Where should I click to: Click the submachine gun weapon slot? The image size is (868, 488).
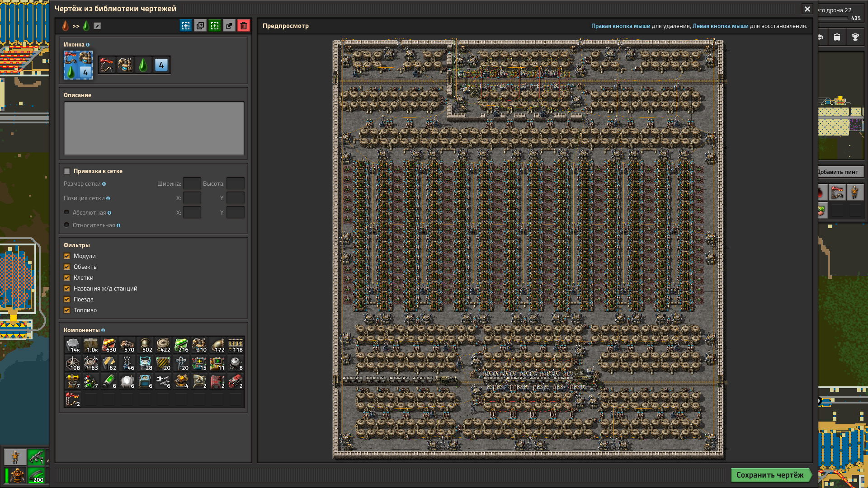(36, 457)
